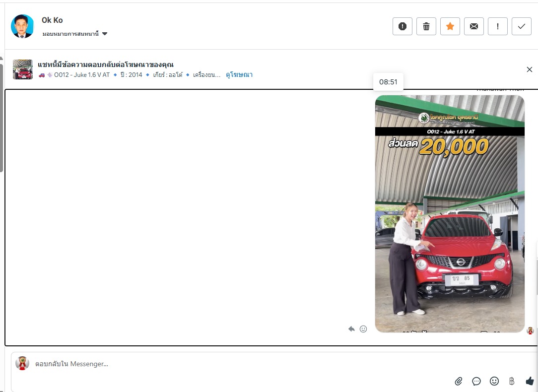Viewport: 538px width, 392px height.
Task: Click the sender avatar beside the sent image
Action: 531,330
